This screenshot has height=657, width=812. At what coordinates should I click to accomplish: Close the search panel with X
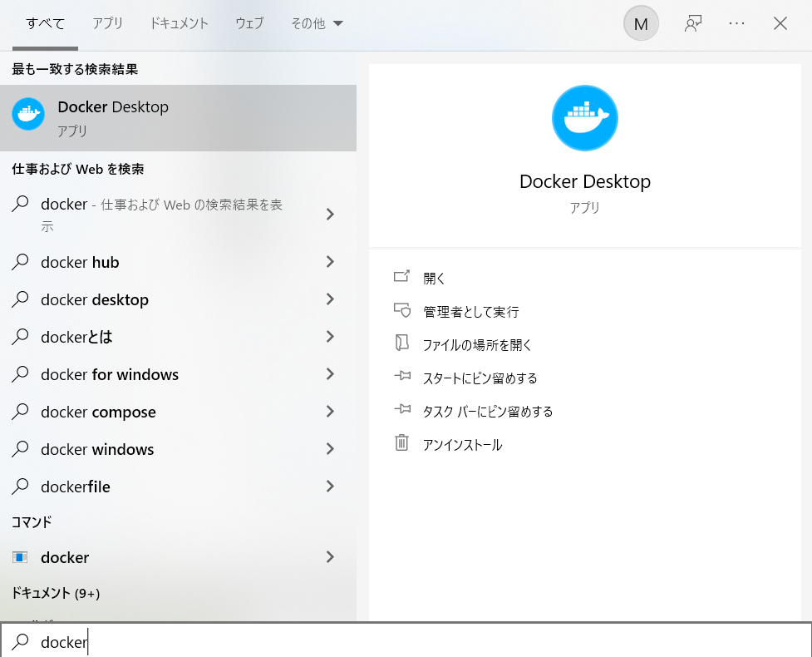(780, 24)
